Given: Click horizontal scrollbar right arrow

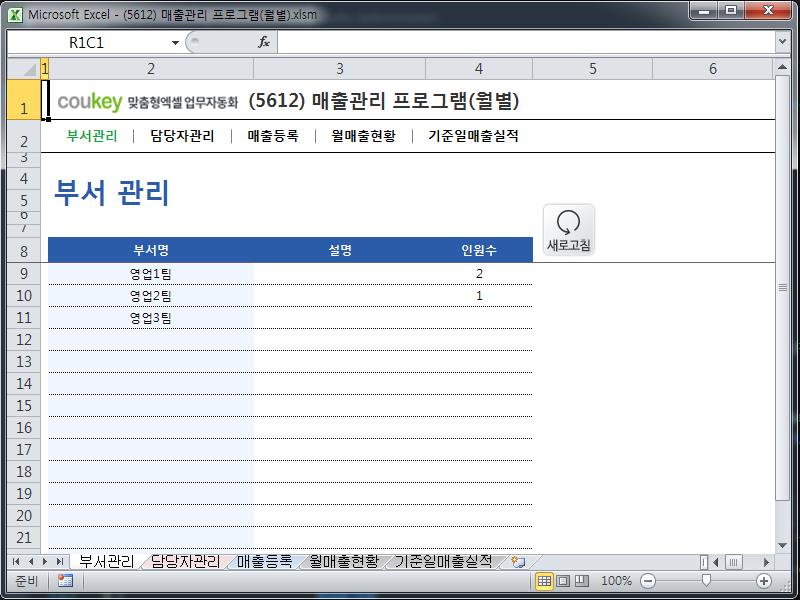Looking at the screenshot, I should [x=766, y=562].
